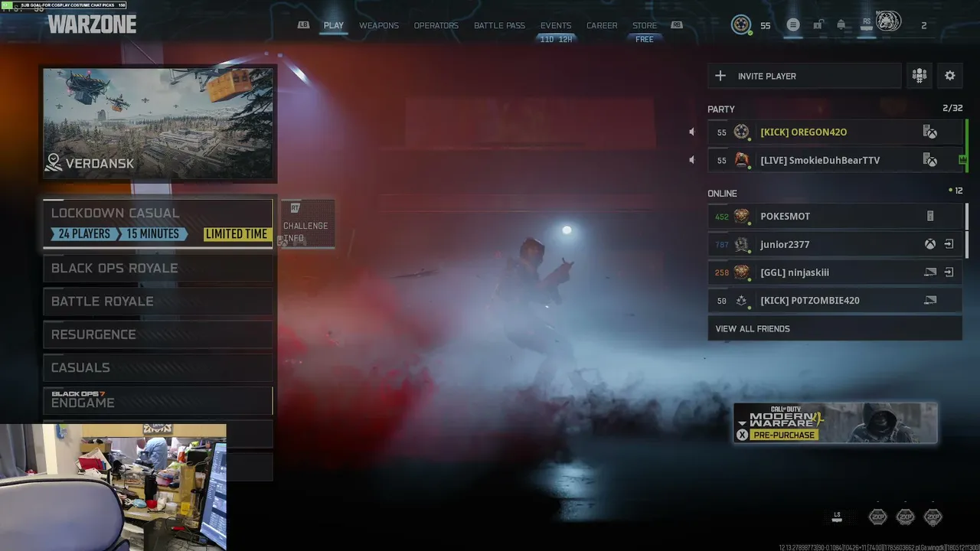Select the Black Ops 7 Endgame mode

pos(158,401)
